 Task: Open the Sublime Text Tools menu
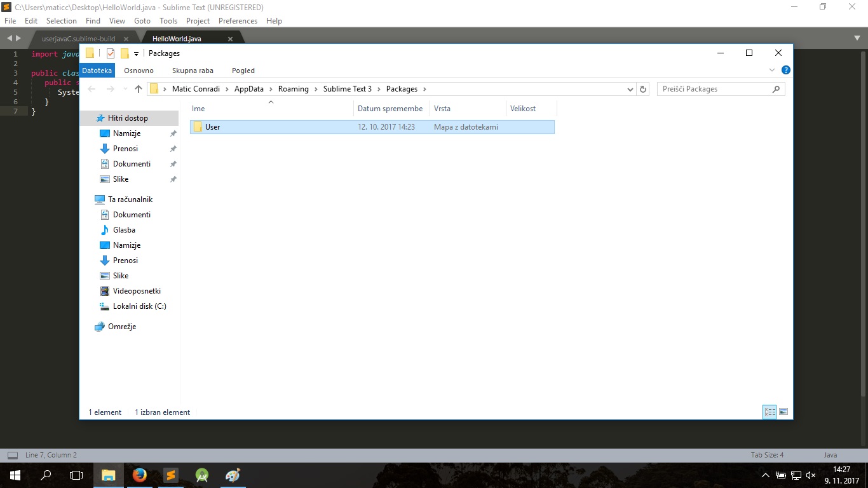click(x=168, y=21)
